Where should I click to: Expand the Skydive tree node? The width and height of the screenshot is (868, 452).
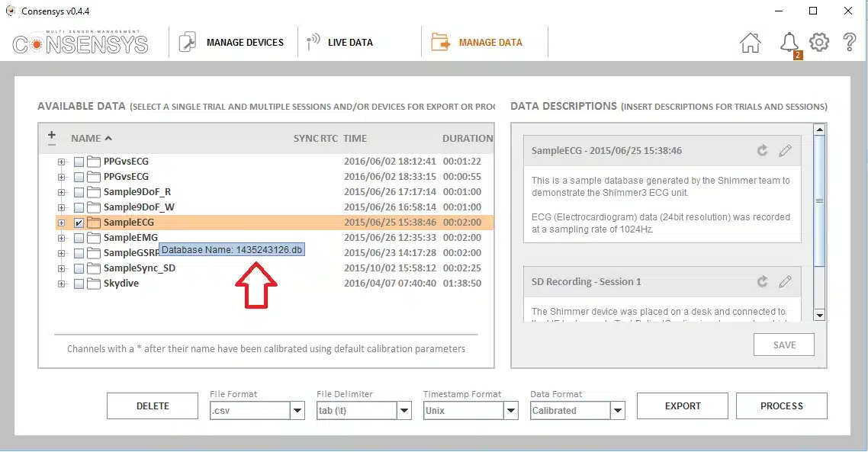pos(61,284)
